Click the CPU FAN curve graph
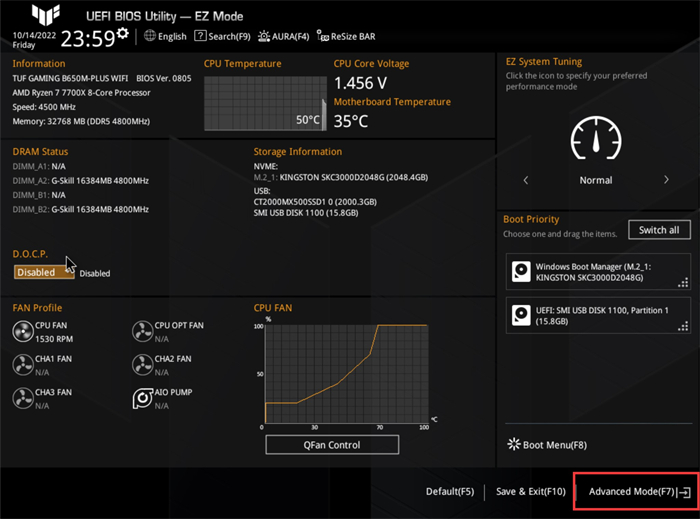This screenshot has width=700, height=519. [x=346, y=374]
